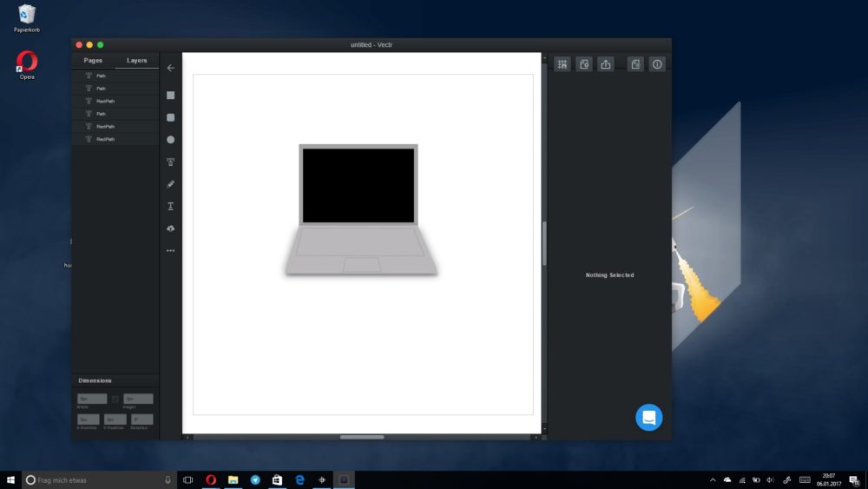Image resolution: width=868 pixels, height=489 pixels.
Task: Select the Papierkorb desktop icon
Action: coord(27,18)
